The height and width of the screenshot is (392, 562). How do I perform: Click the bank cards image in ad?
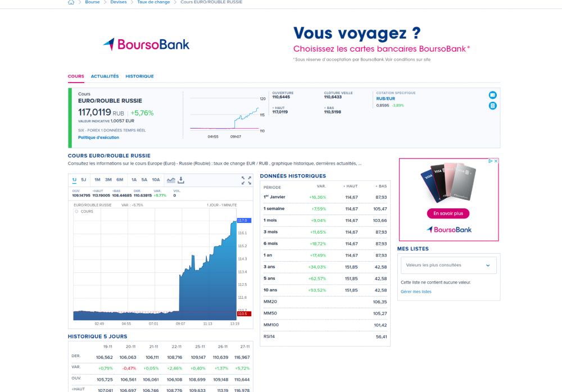(448, 183)
